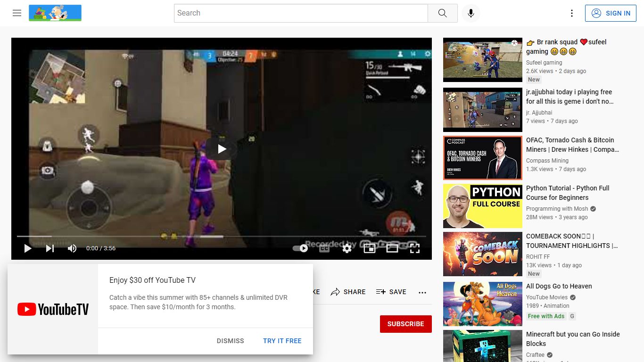Toggle closed captions on the player
The image size is (644, 362).
[324, 248]
